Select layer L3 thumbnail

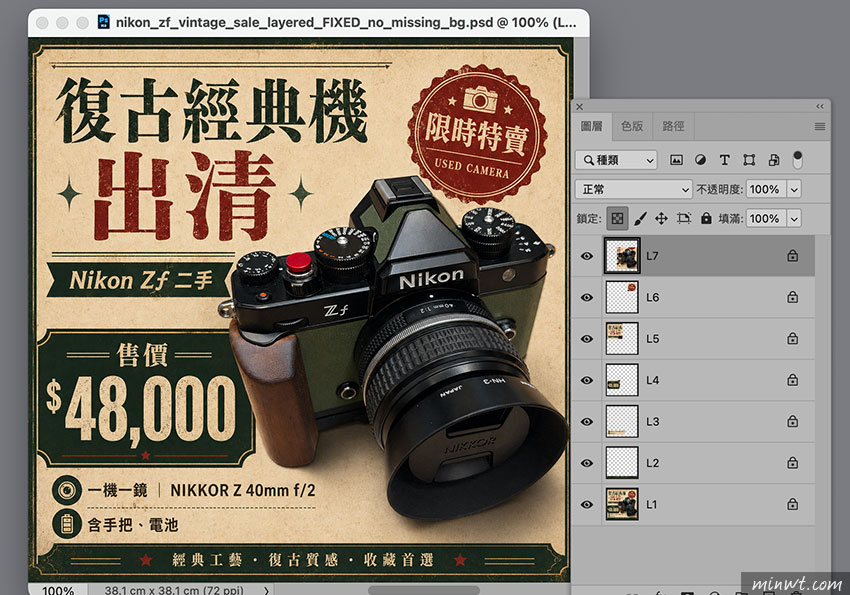(x=622, y=421)
